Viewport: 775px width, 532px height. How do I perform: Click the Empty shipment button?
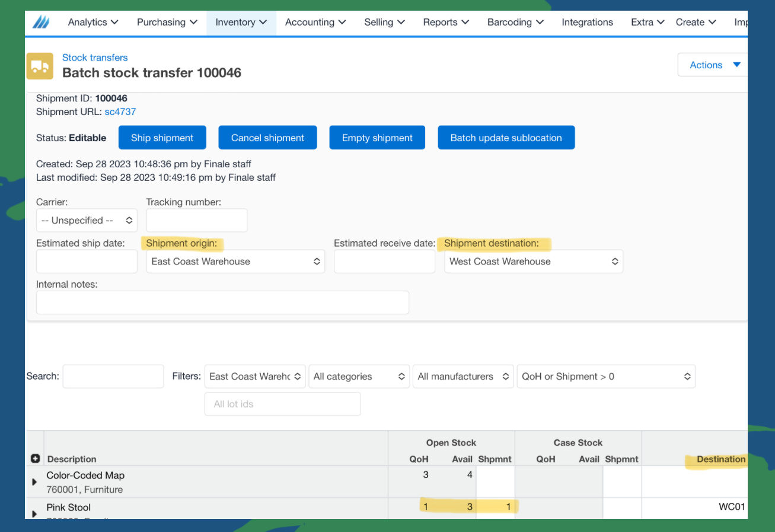pyautogui.click(x=377, y=138)
